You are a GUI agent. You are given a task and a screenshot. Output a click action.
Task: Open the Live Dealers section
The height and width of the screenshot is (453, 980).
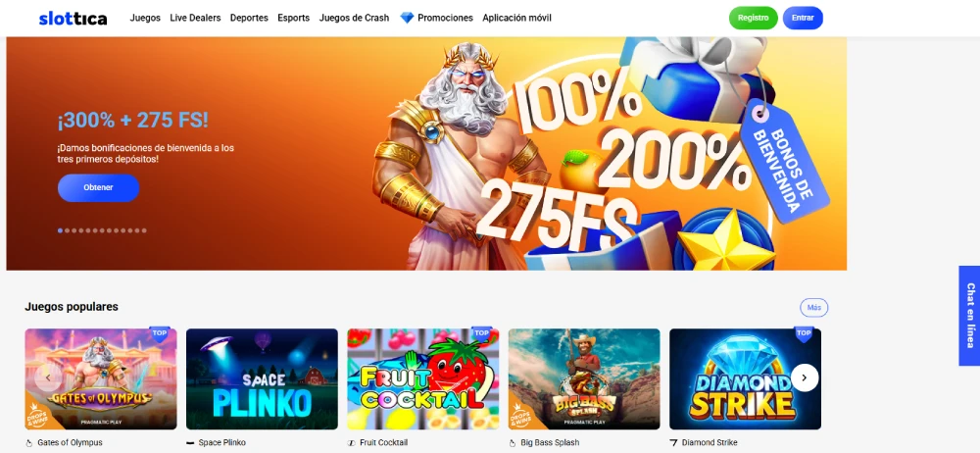(x=195, y=19)
